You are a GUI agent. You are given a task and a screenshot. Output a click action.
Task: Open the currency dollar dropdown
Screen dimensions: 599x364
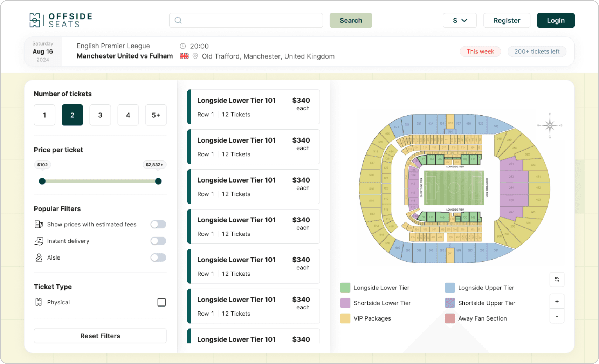pyautogui.click(x=460, y=20)
